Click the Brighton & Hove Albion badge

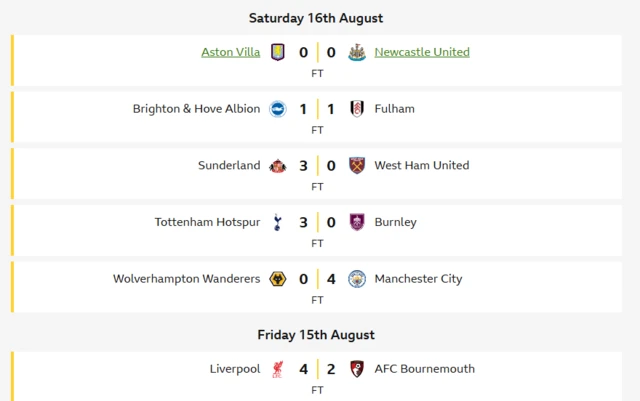tap(278, 109)
